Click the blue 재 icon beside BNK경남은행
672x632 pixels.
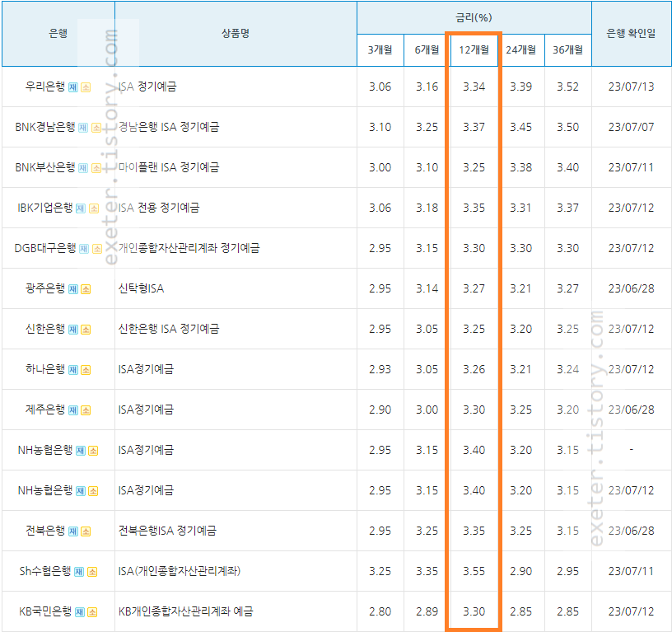83,128
